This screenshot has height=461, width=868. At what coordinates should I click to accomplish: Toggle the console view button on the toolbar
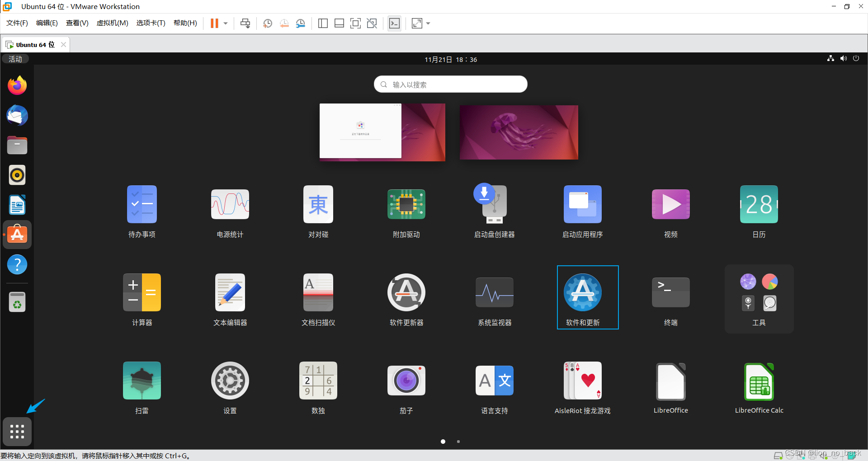394,23
